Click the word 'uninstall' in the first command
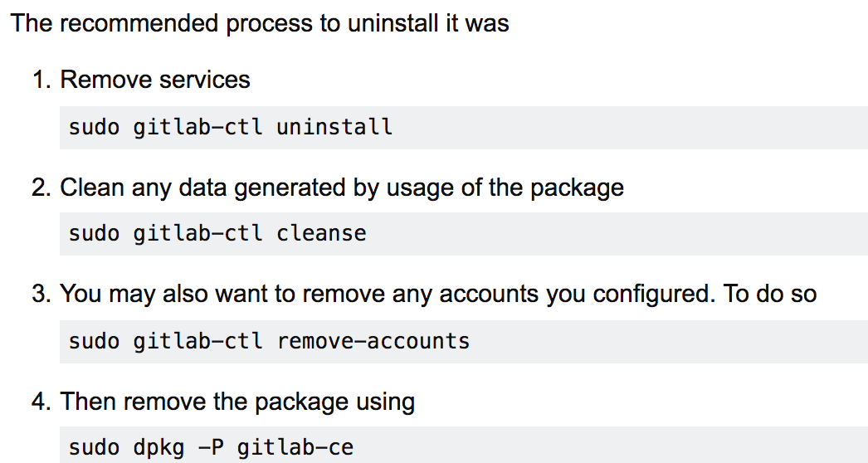Image resolution: width=868 pixels, height=463 pixels. point(334,128)
